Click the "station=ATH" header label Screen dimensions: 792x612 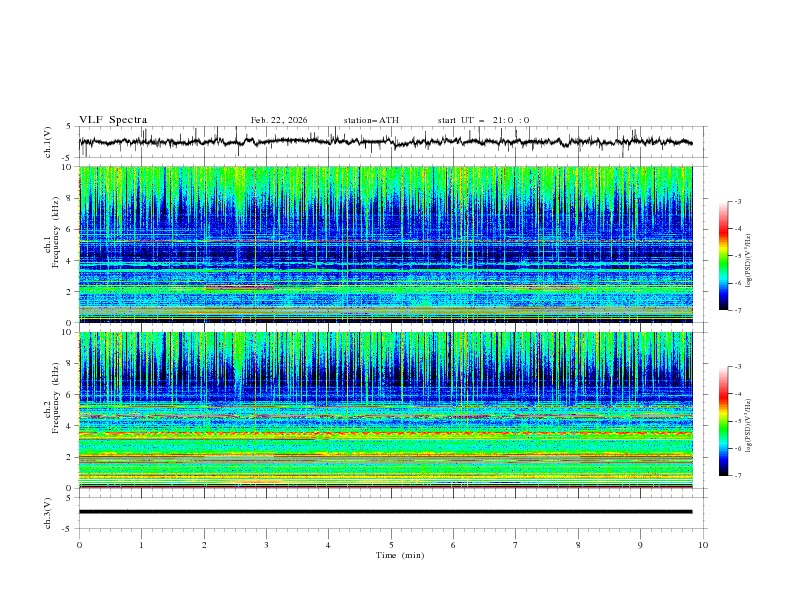pos(371,120)
